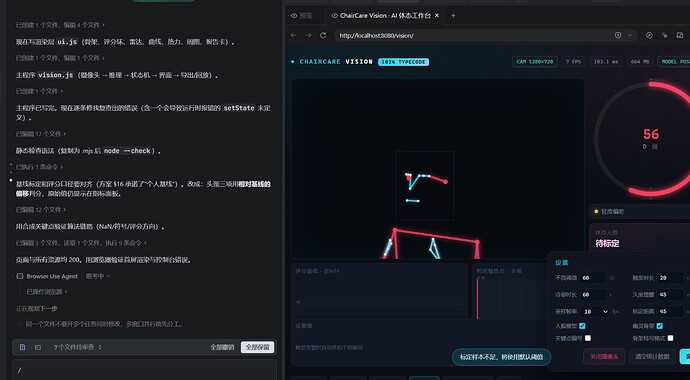Expand the 已操作浏览器 step

tap(47, 292)
